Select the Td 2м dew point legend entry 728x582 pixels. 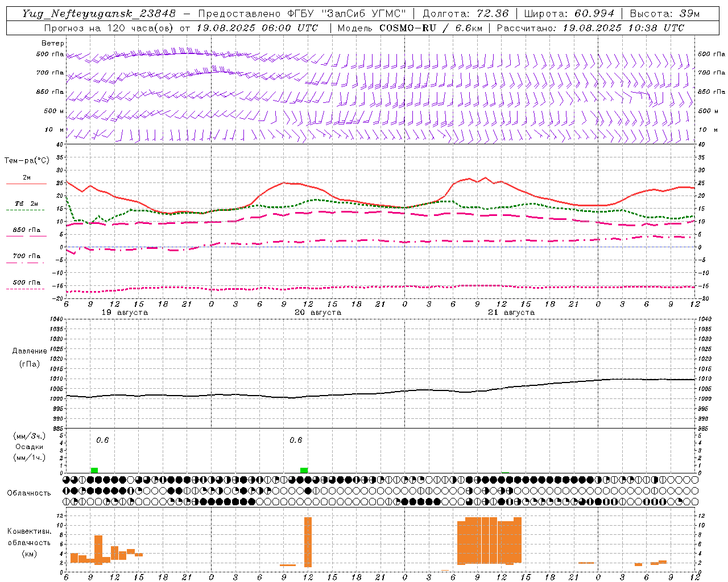26,203
